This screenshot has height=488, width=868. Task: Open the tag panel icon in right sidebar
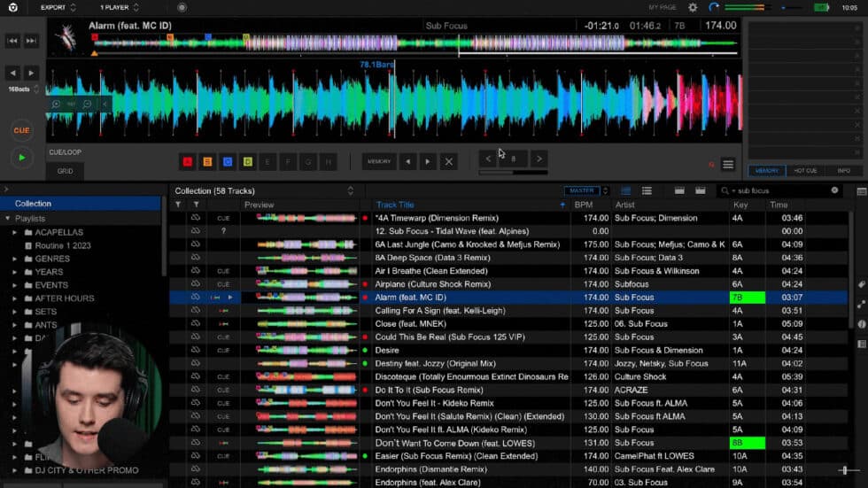point(861,284)
